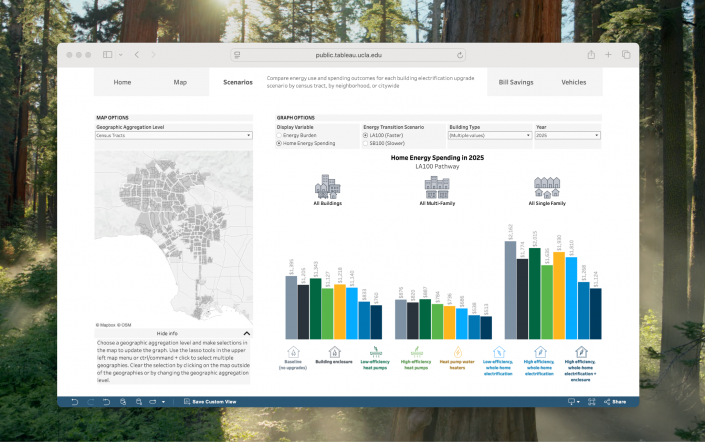Open a new tab with the plus icon

coord(608,55)
